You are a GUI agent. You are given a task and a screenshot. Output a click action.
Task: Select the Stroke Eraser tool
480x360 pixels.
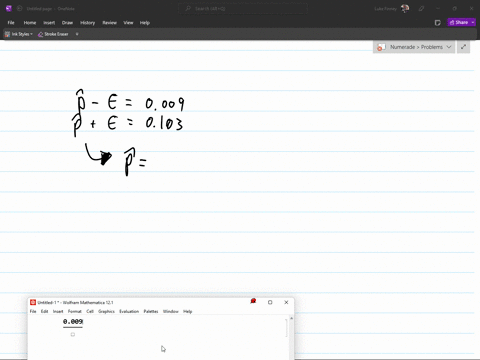pos(53,34)
